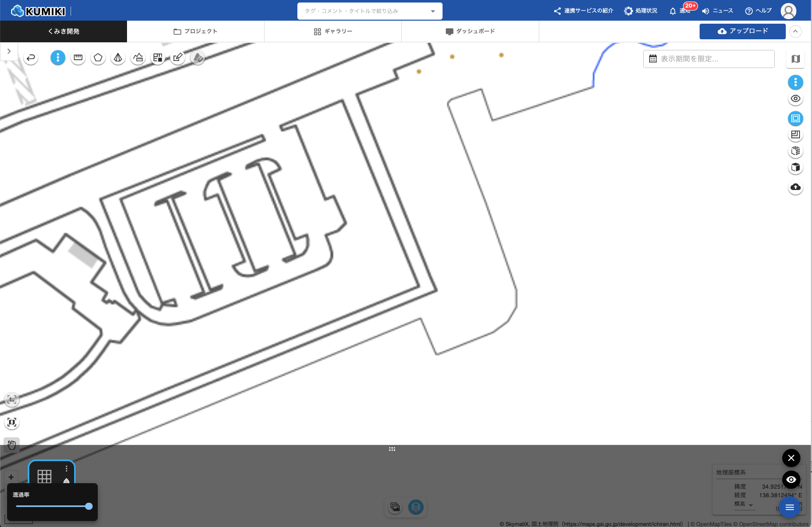Toggle the black circular eye button
This screenshot has width=812, height=527.
(x=791, y=480)
